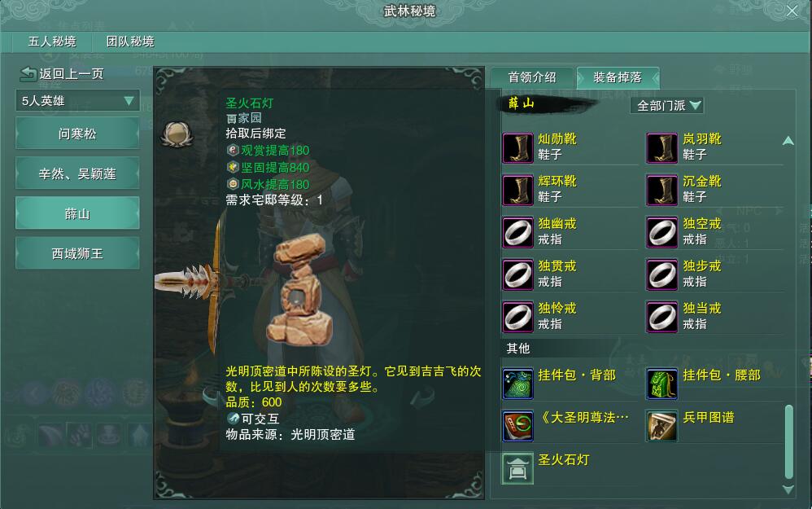Switch to the 首领介绍 tab
The width and height of the screenshot is (812, 509).
[x=532, y=77]
